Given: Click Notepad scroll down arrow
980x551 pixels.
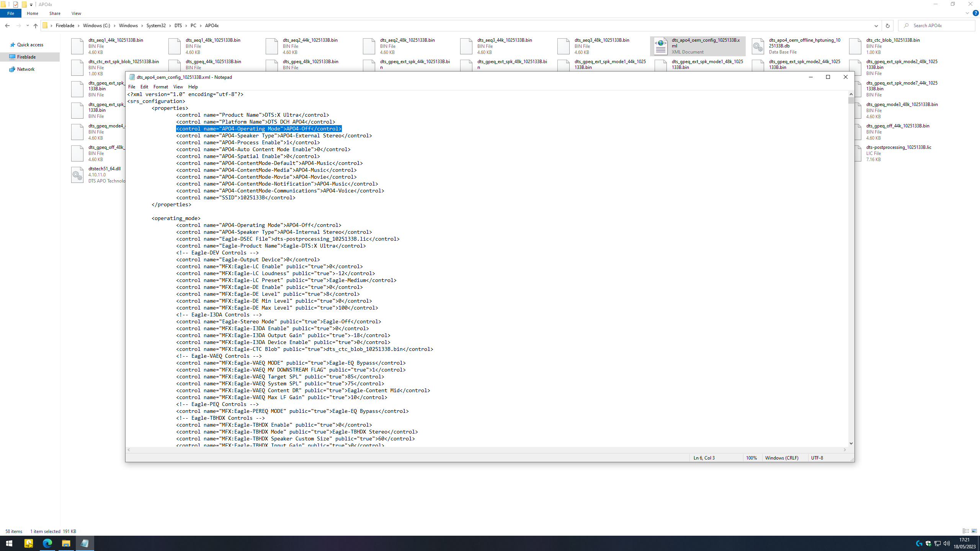Looking at the screenshot, I should tap(851, 443).
